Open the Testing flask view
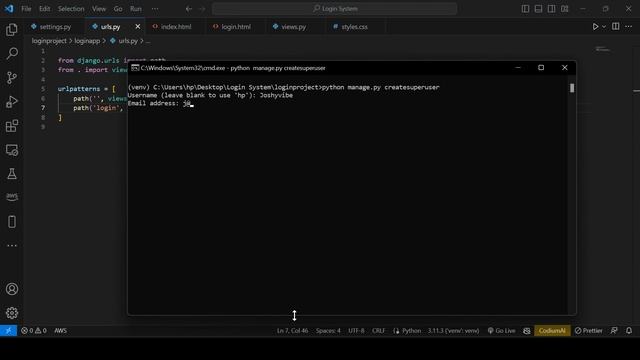This screenshot has height=360, width=640. 12,174
